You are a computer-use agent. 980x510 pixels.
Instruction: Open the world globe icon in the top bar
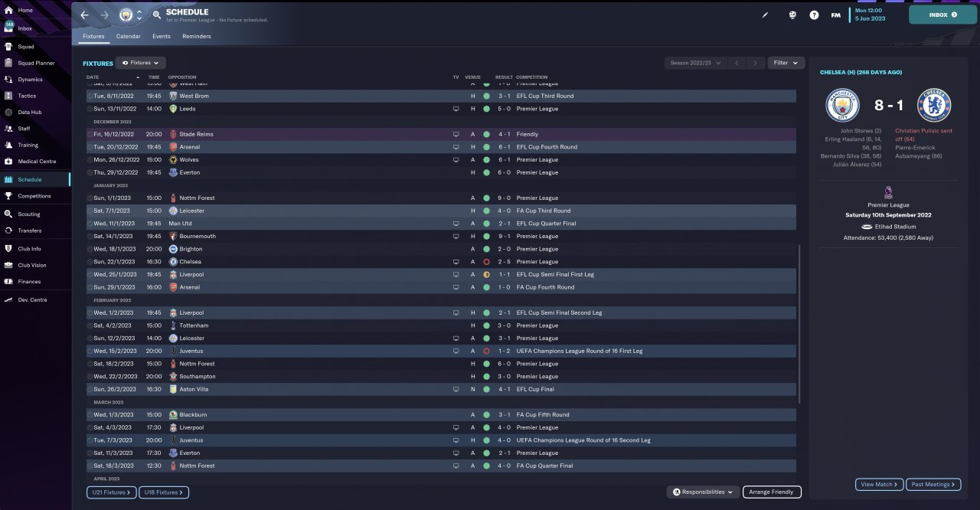tap(792, 15)
